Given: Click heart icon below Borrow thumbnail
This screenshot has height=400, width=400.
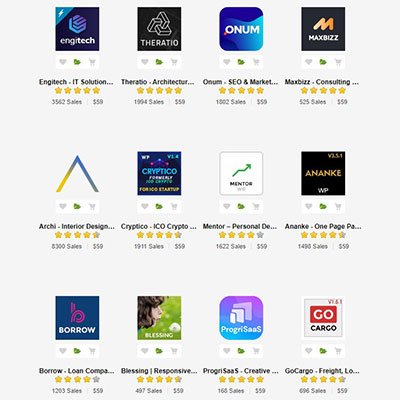Looking at the screenshot, I should tap(63, 351).
